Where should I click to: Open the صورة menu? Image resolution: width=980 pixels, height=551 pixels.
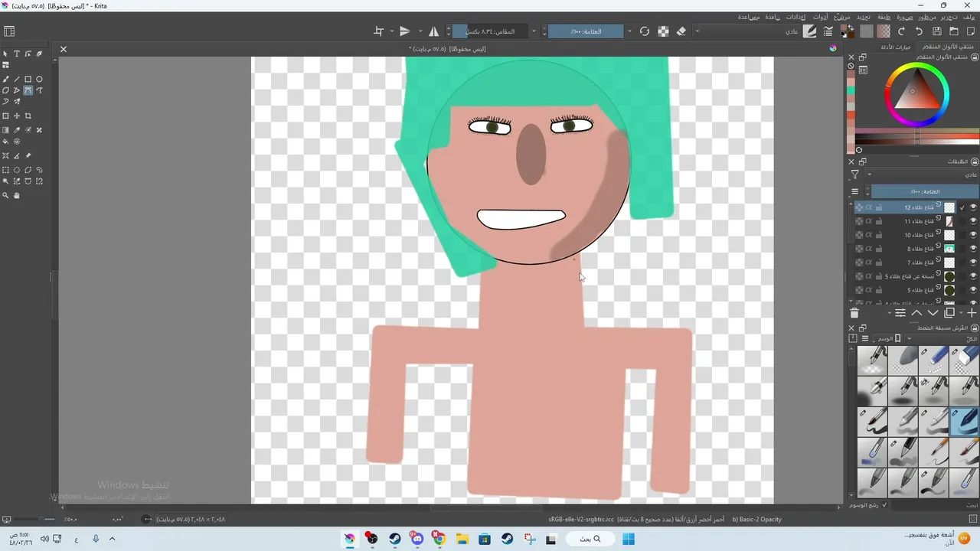tap(905, 17)
